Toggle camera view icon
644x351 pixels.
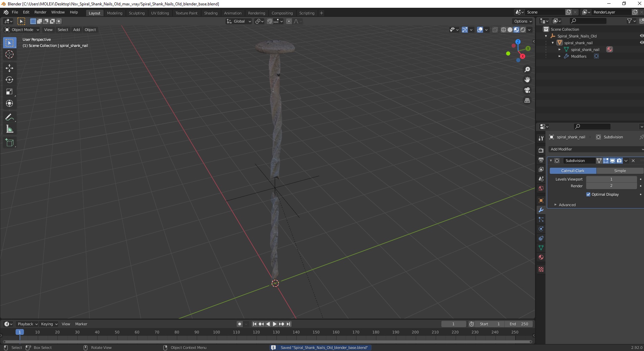pyautogui.click(x=527, y=90)
